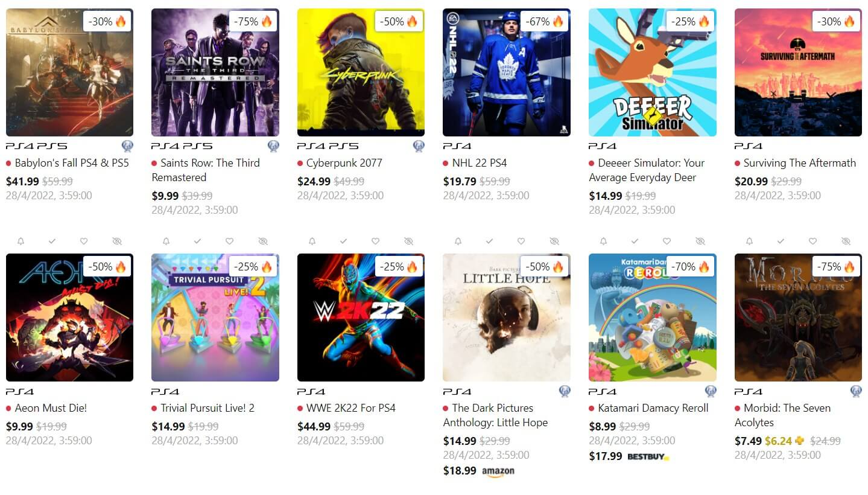
Task: Click the checkmark icon above Morbid: The Seven Acolytes cover
Action: pos(781,241)
